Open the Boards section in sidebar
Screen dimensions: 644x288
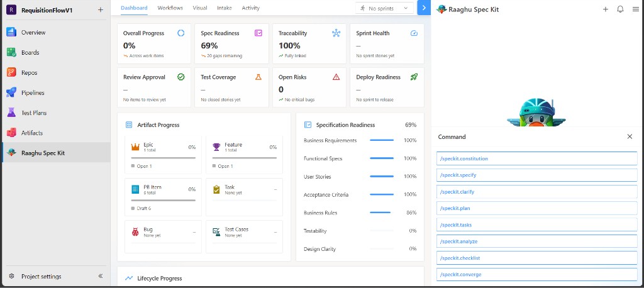pos(56,53)
